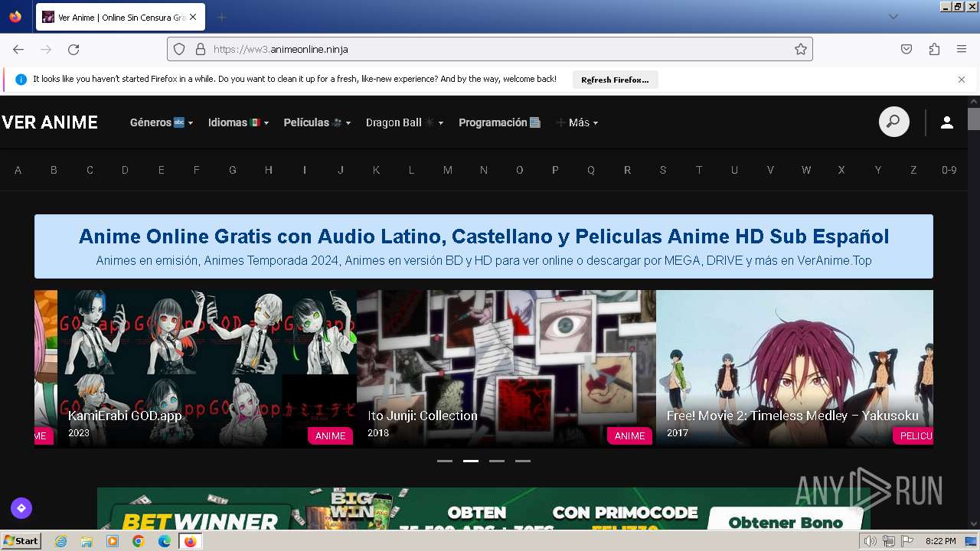View site security via the padlock icon
This screenshot has height=551, width=980.
pos(201,49)
